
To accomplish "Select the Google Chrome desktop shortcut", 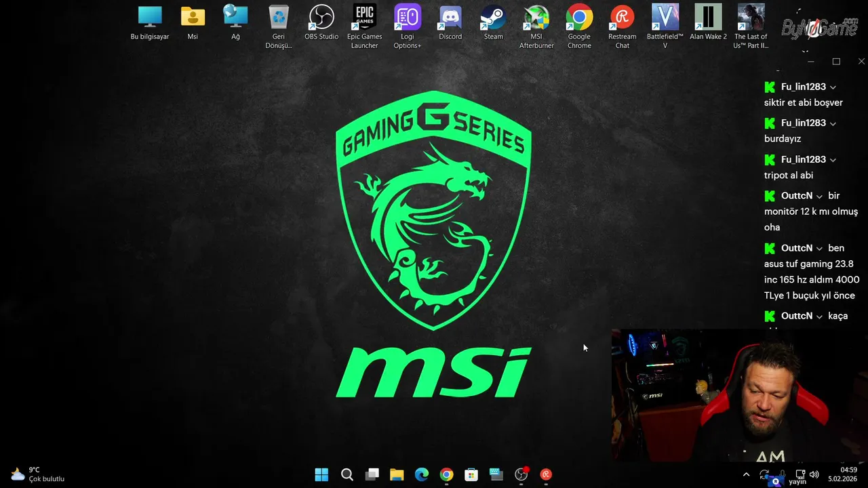I will tap(579, 27).
